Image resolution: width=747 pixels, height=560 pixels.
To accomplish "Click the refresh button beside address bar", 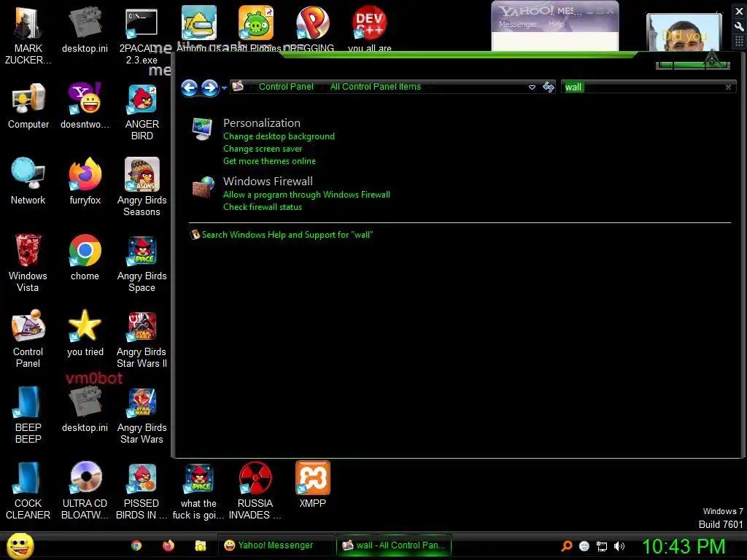I will tap(549, 87).
